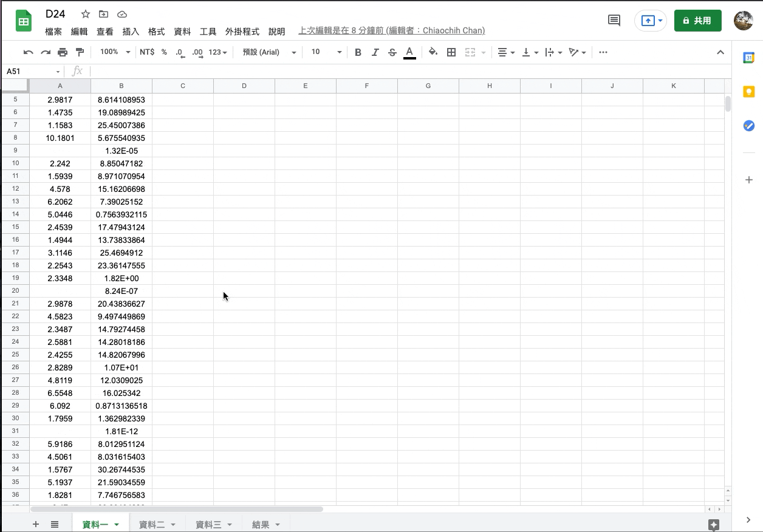
Task: Open the 插入 menu
Action: (x=131, y=31)
